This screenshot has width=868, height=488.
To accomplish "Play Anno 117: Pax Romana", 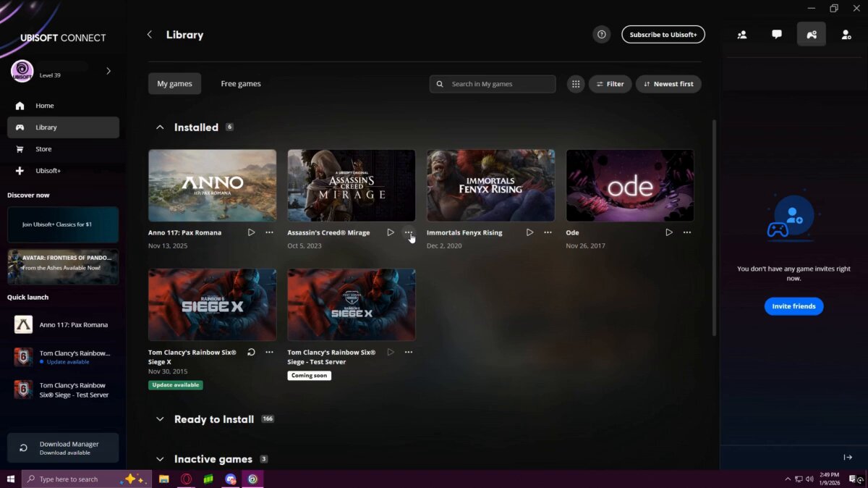I will [251, 232].
